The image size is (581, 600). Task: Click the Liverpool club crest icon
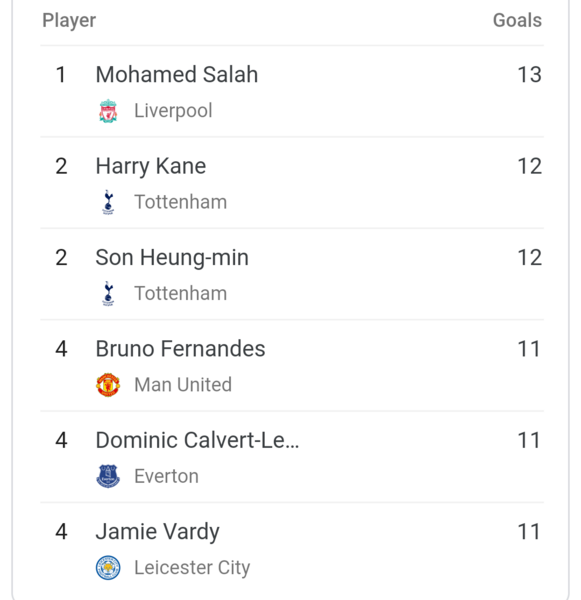coord(108,111)
